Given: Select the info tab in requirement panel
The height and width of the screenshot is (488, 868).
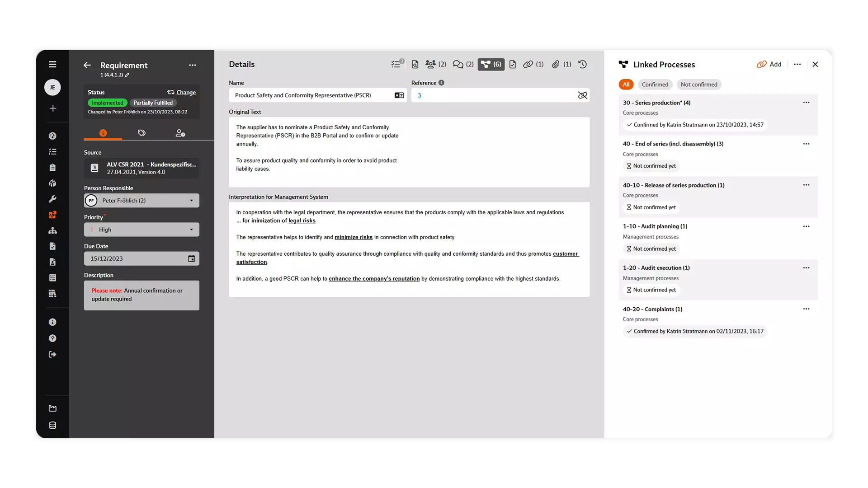Looking at the screenshot, I should tap(103, 133).
